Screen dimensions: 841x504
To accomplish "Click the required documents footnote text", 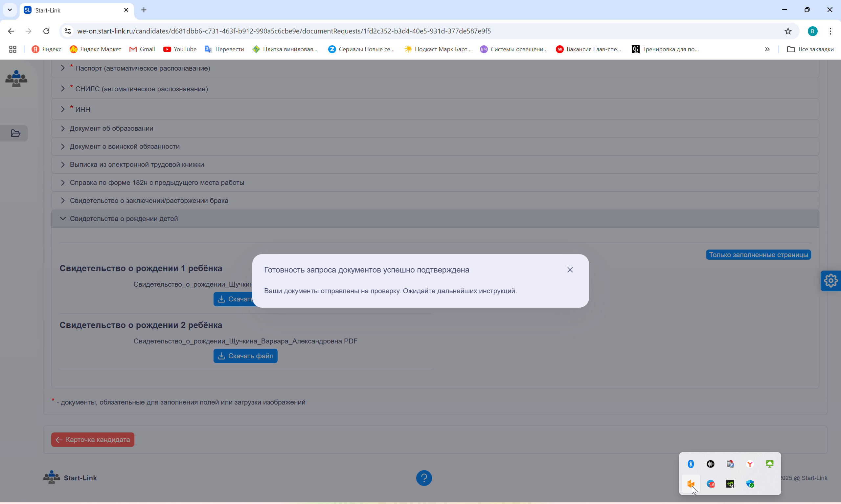I will tap(181, 402).
